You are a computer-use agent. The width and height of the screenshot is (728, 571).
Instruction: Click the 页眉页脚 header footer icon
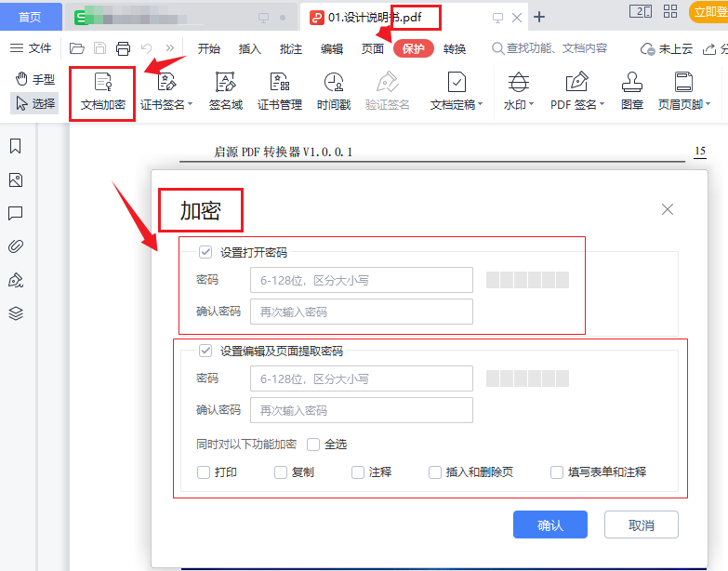click(x=683, y=82)
